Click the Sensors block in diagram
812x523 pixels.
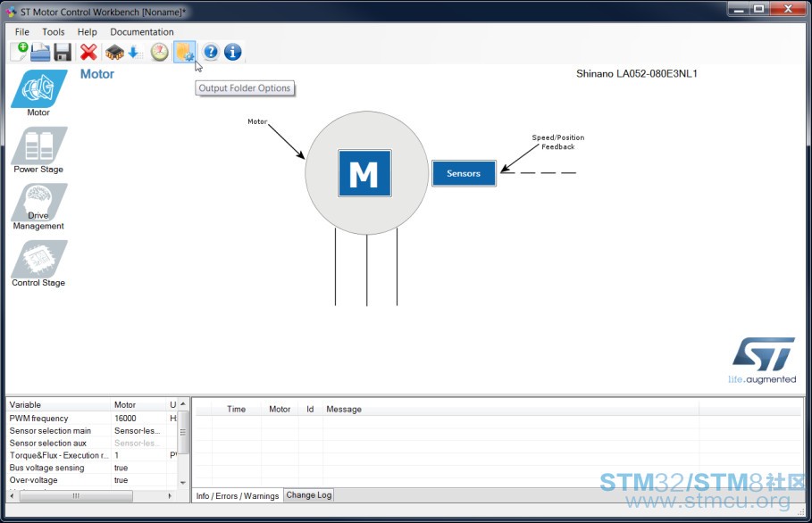coord(464,173)
